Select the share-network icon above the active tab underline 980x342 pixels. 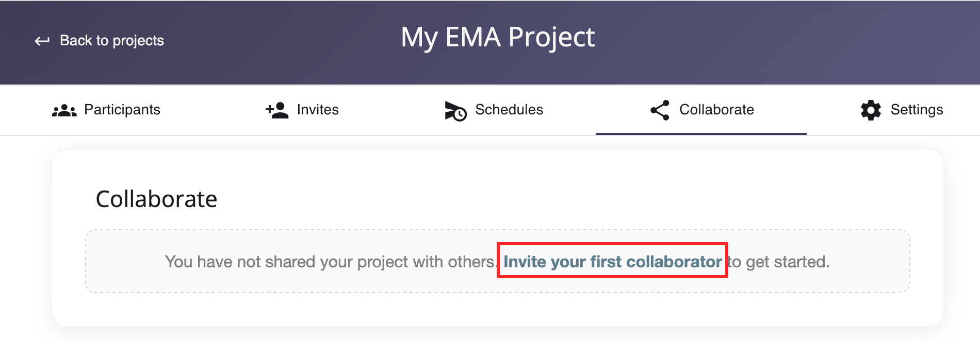(659, 109)
